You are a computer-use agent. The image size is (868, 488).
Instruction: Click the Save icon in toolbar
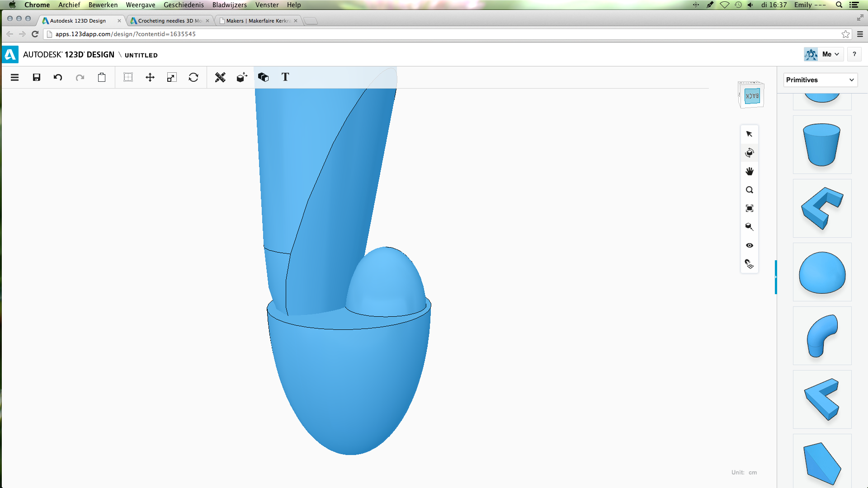coord(37,77)
